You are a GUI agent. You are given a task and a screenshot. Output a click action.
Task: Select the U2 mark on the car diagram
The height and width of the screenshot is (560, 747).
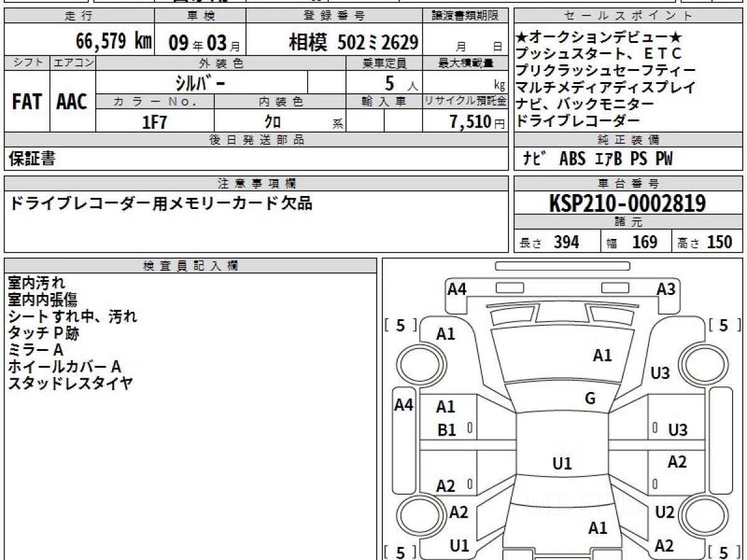[x=664, y=512]
